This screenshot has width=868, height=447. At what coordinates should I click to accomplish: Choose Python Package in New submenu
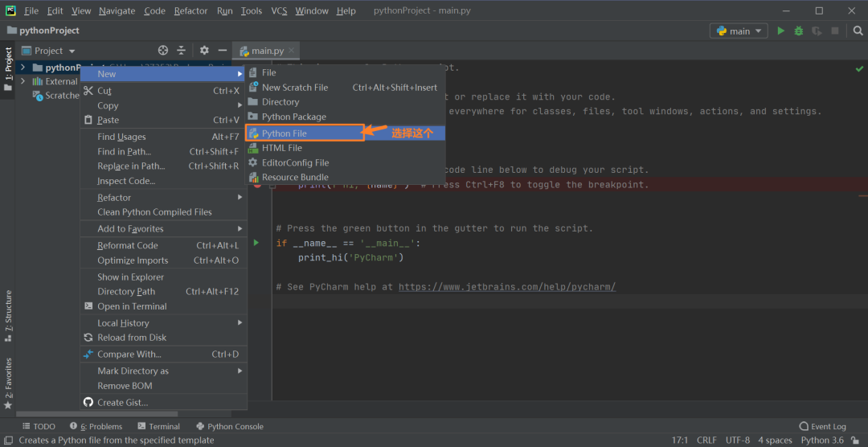tap(345, 117)
